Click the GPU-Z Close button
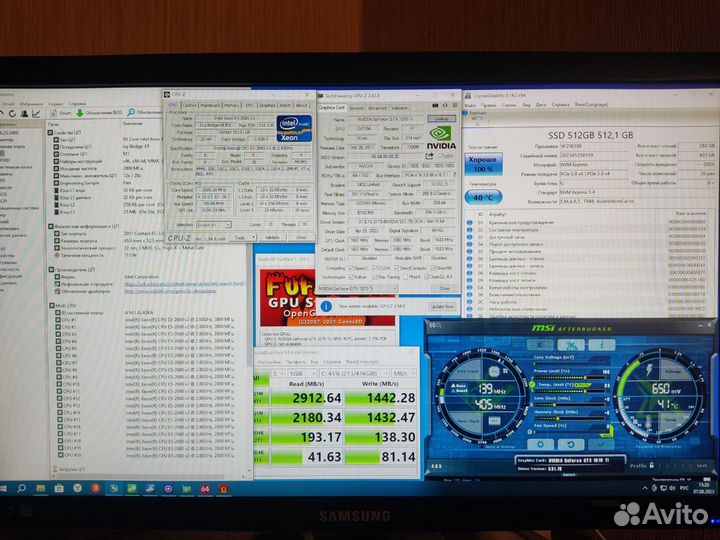The height and width of the screenshot is (540, 720). (444, 288)
